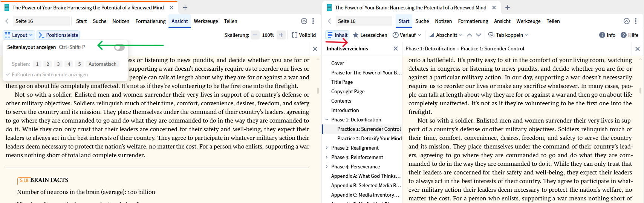644x203 pixels.
Task: Open Notizen tab in left window
Action: tap(121, 21)
